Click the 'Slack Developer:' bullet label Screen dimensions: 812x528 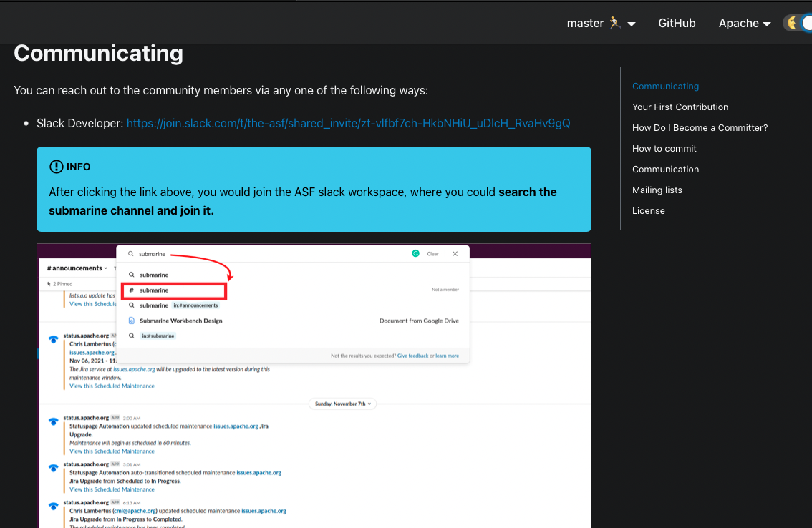pos(79,123)
